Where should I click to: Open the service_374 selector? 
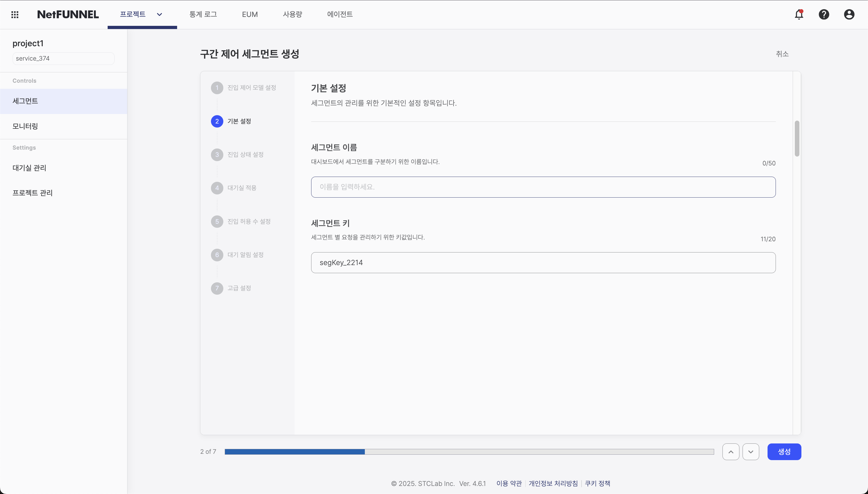63,58
